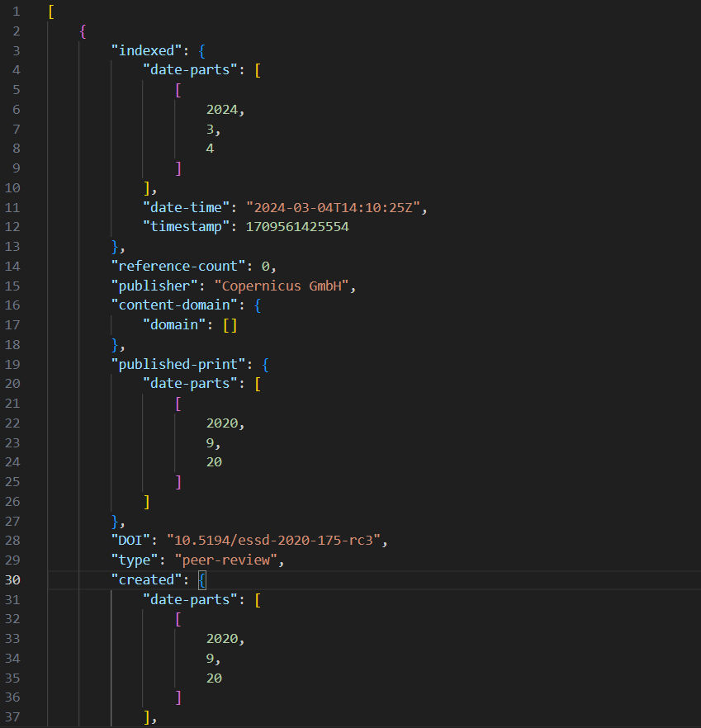Click the closing }, on line 27
The width and height of the screenshot is (701, 728).
(x=118, y=522)
